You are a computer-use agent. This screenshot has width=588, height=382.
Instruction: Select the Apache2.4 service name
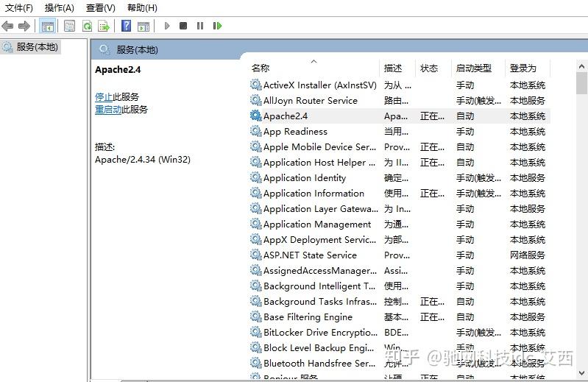click(x=286, y=116)
